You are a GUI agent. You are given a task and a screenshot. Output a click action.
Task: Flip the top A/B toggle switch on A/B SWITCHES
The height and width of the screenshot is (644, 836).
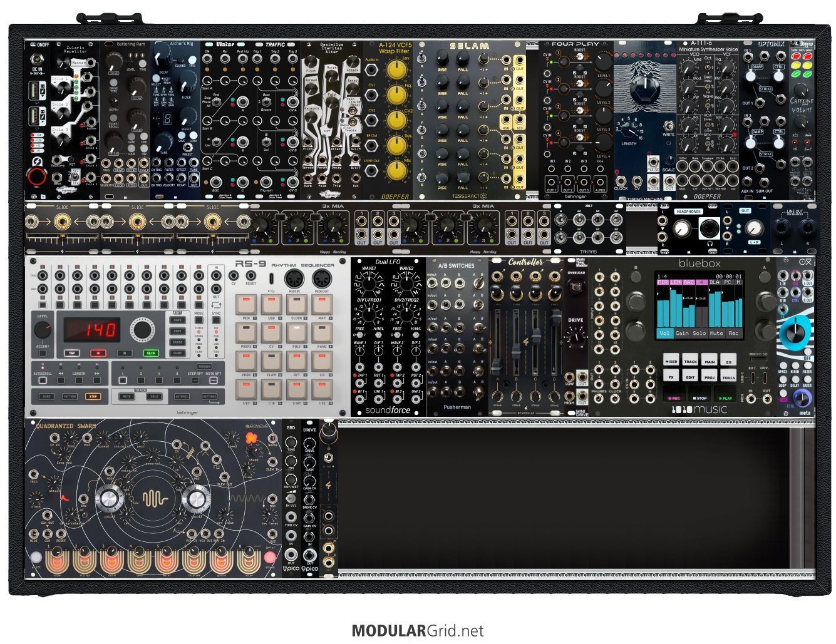coord(479,283)
